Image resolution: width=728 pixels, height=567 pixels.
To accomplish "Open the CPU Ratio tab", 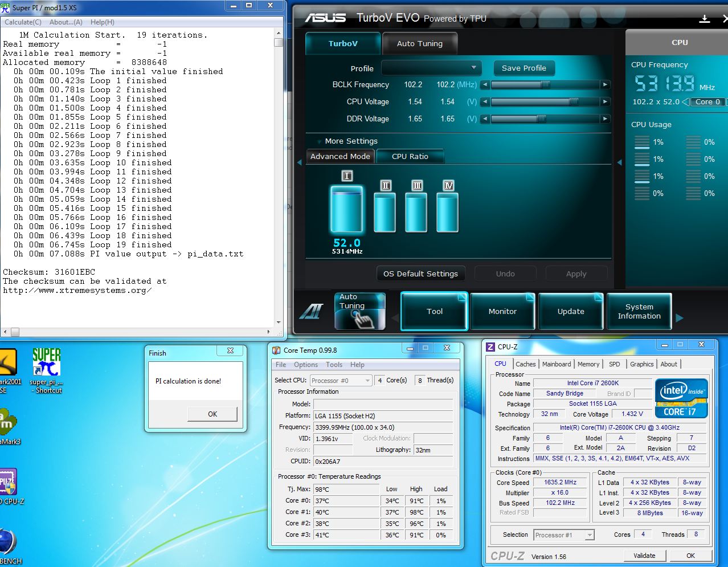I will click(410, 156).
